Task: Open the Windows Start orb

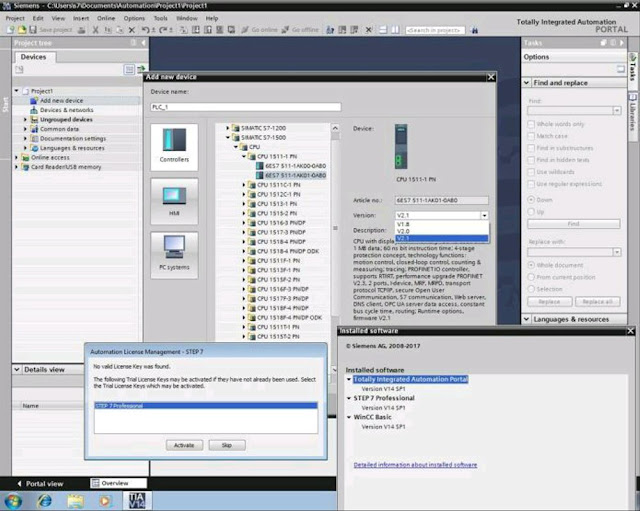Action: tap(13, 501)
